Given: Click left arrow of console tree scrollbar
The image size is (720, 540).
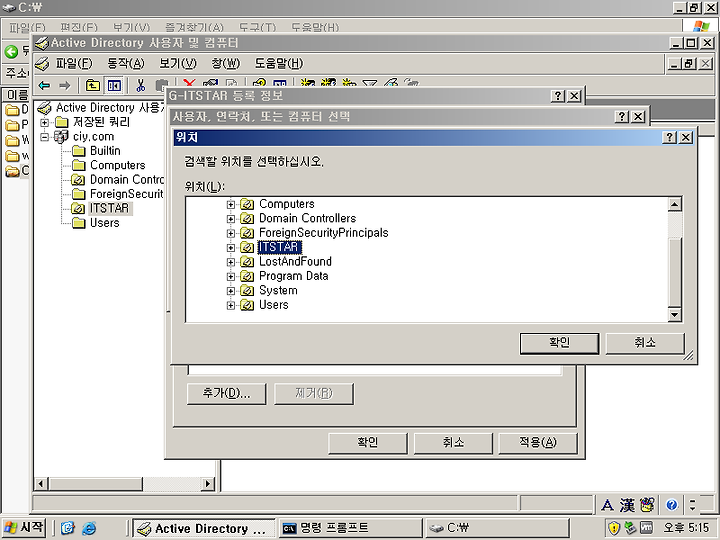Looking at the screenshot, I should coord(41,484).
